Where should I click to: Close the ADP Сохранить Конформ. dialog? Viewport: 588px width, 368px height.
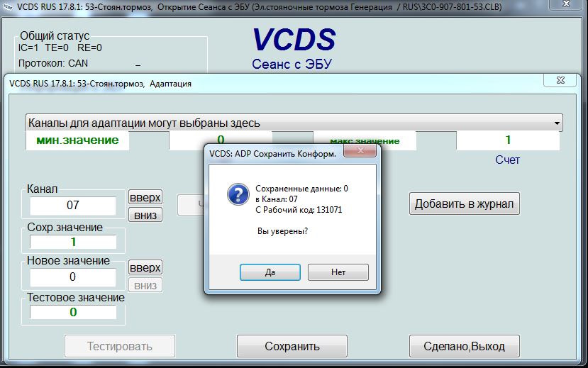point(360,150)
